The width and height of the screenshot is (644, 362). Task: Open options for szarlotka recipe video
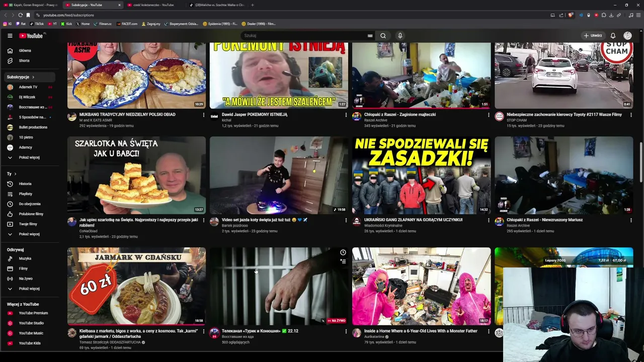203,220
